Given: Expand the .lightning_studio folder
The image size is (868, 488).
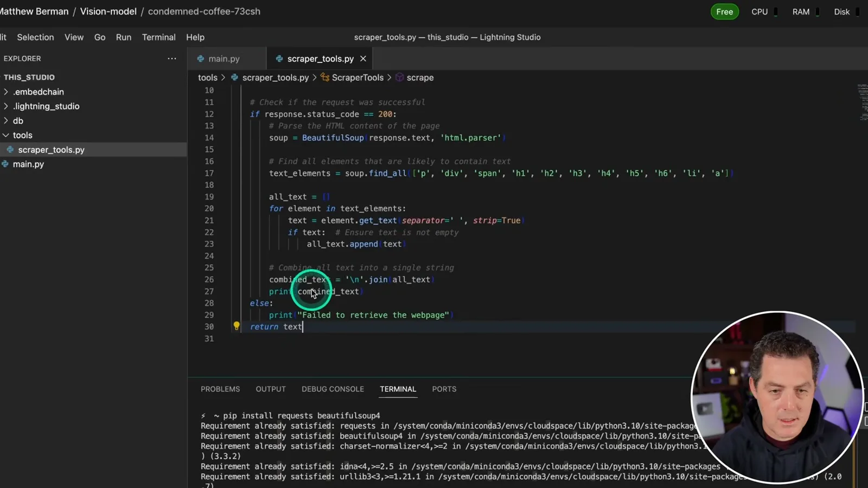Looking at the screenshot, I should 6,106.
